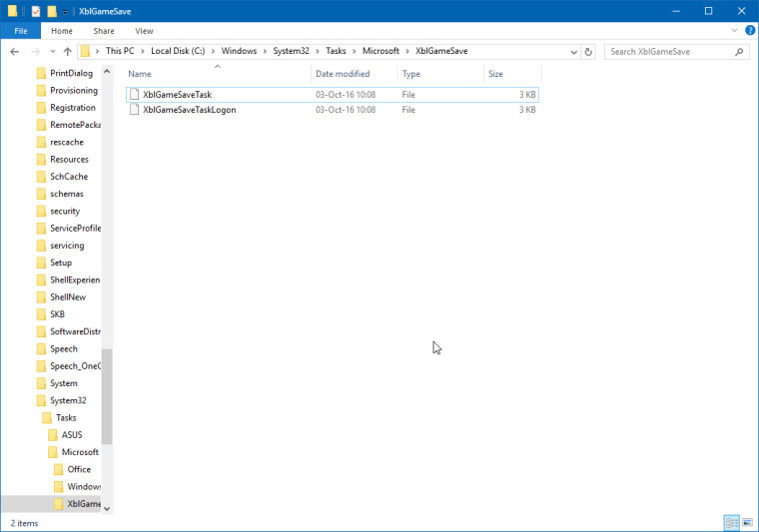Image resolution: width=759 pixels, height=532 pixels.
Task: Select the Setup folder in the tree
Action: [x=61, y=263]
